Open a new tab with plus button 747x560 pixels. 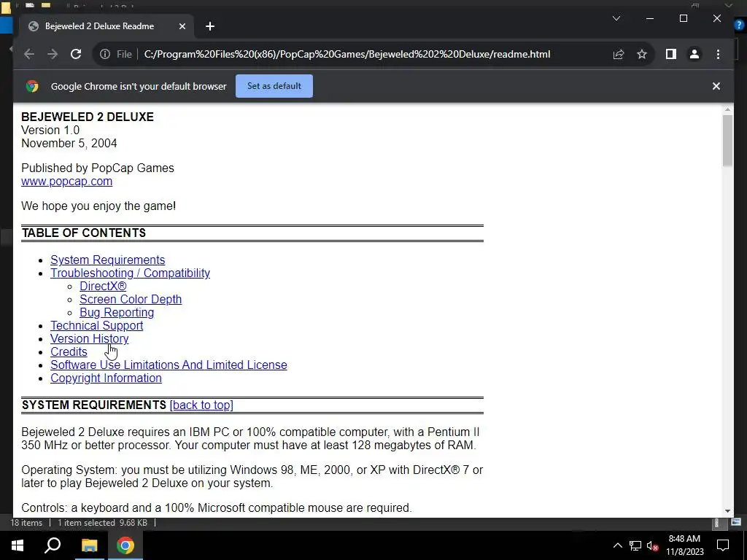(210, 26)
